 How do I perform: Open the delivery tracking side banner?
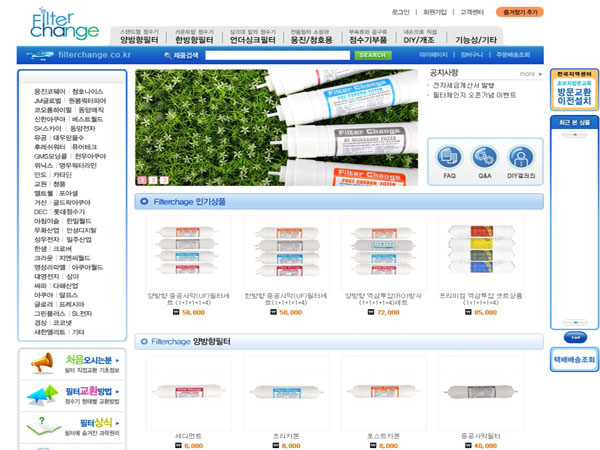[574, 360]
